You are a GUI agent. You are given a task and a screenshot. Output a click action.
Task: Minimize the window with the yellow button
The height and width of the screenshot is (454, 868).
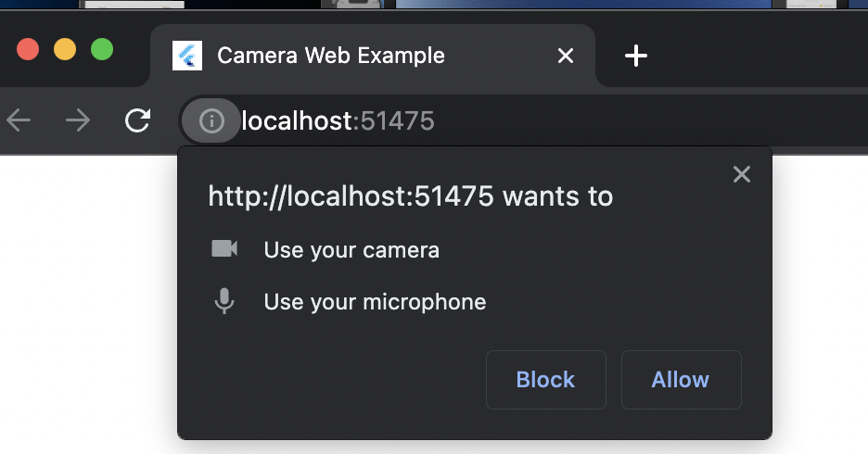tap(65, 49)
